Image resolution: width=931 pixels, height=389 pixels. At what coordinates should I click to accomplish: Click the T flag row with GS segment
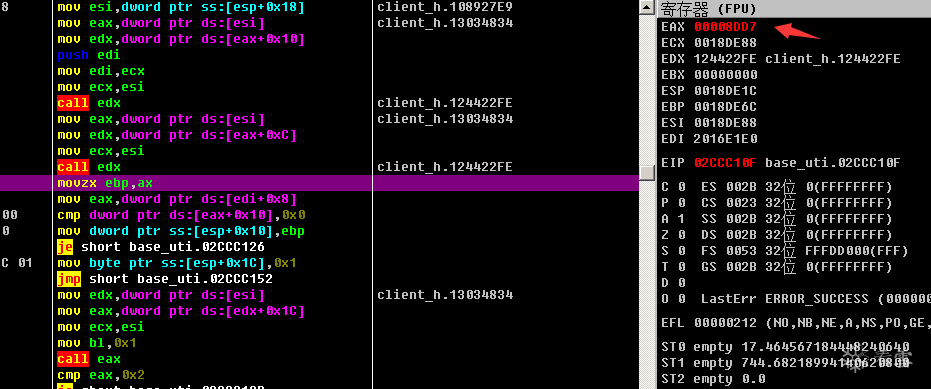[777, 267]
